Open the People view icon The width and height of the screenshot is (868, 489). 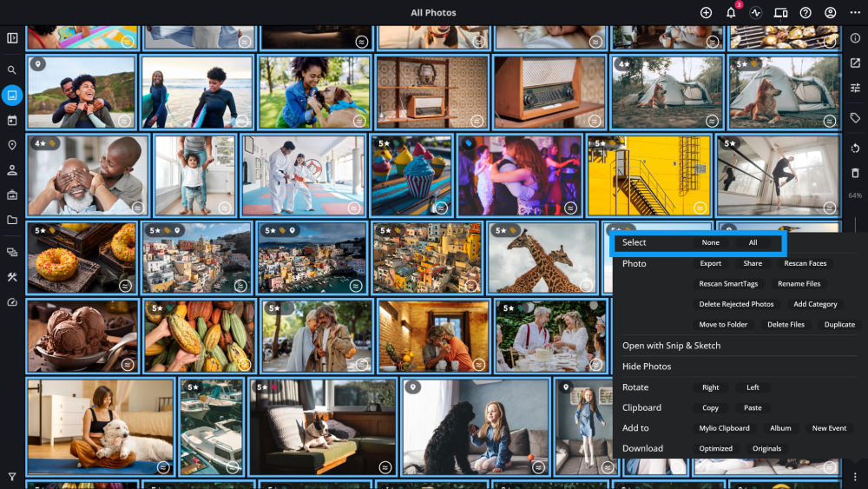[12, 170]
